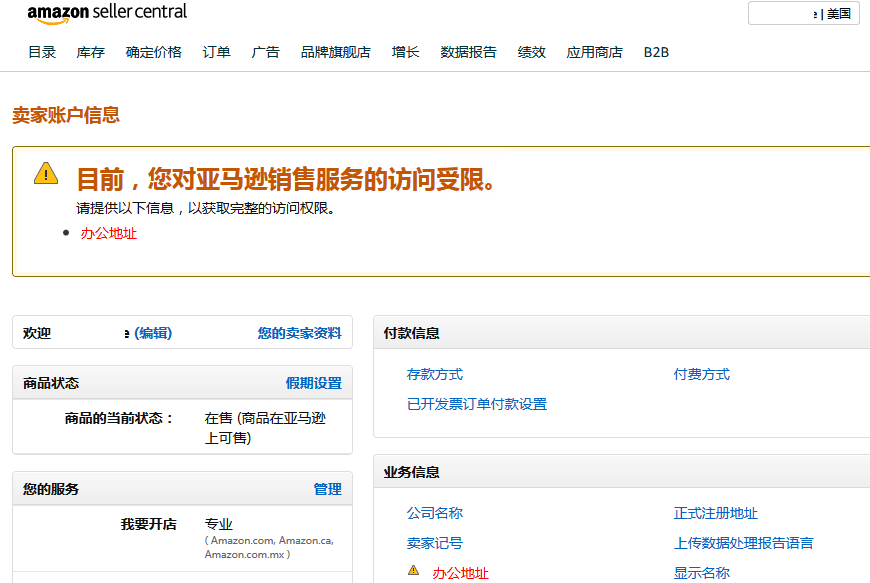Click warning icon beside 办公地址 in 业务信息
870x583 pixels.
[x=413, y=570]
